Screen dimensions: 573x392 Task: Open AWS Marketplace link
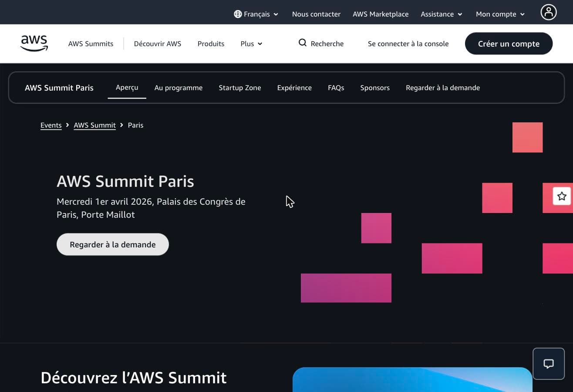381,14
